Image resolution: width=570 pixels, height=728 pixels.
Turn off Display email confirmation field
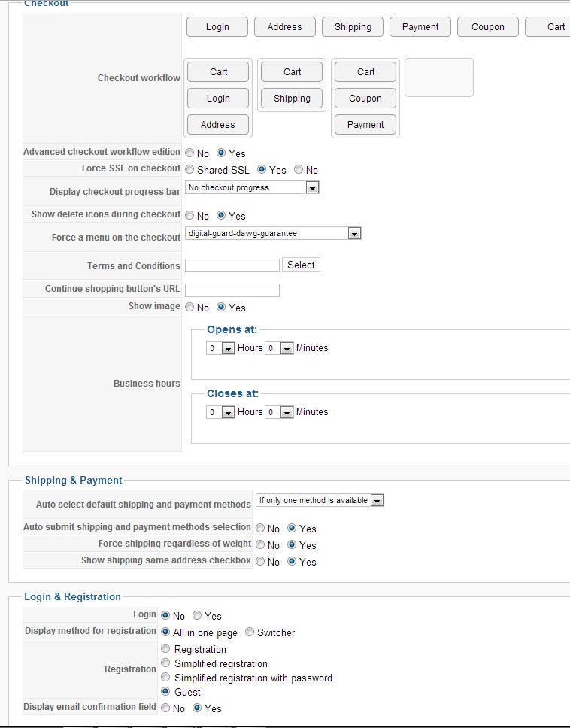pos(165,708)
